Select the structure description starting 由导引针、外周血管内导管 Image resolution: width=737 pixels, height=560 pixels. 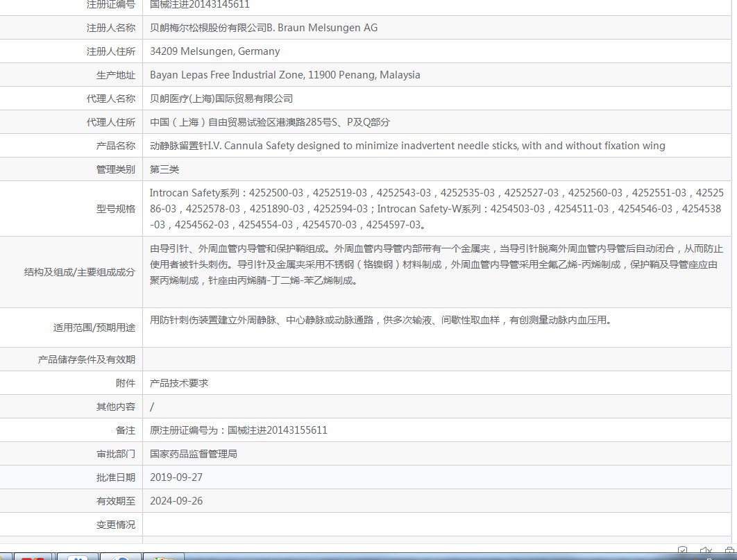pos(437,264)
